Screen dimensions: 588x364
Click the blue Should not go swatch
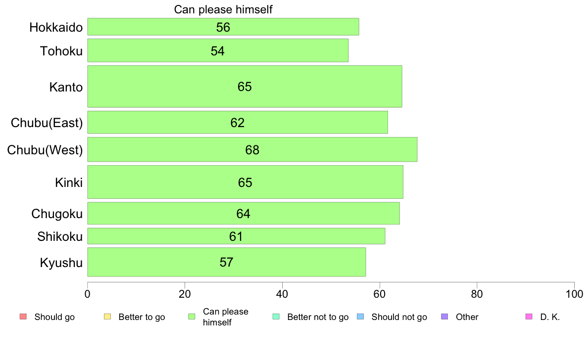[x=360, y=317]
